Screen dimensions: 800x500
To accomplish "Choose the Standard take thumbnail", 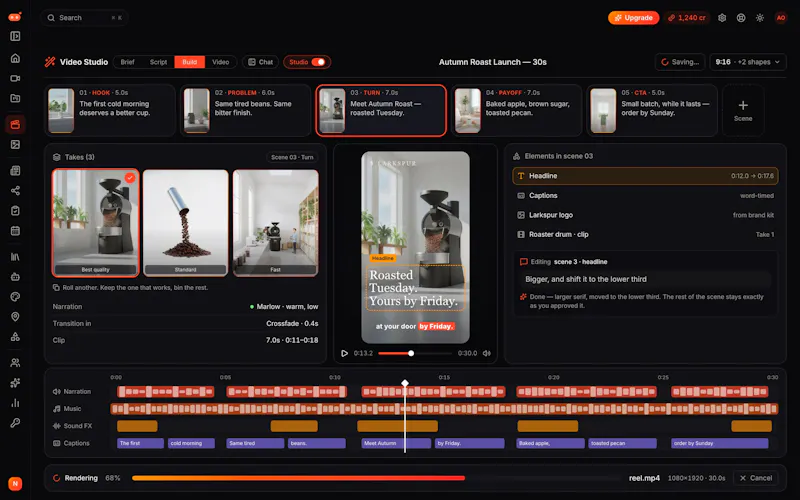I will click(x=186, y=223).
